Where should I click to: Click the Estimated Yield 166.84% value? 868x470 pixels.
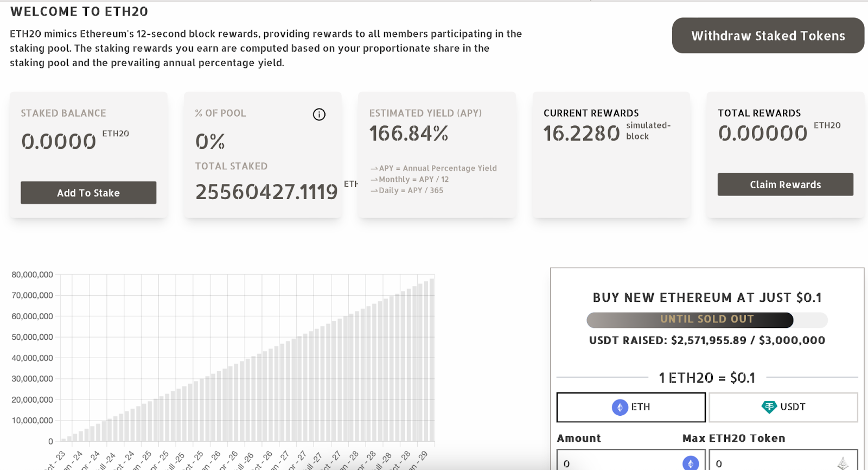click(409, 134)
